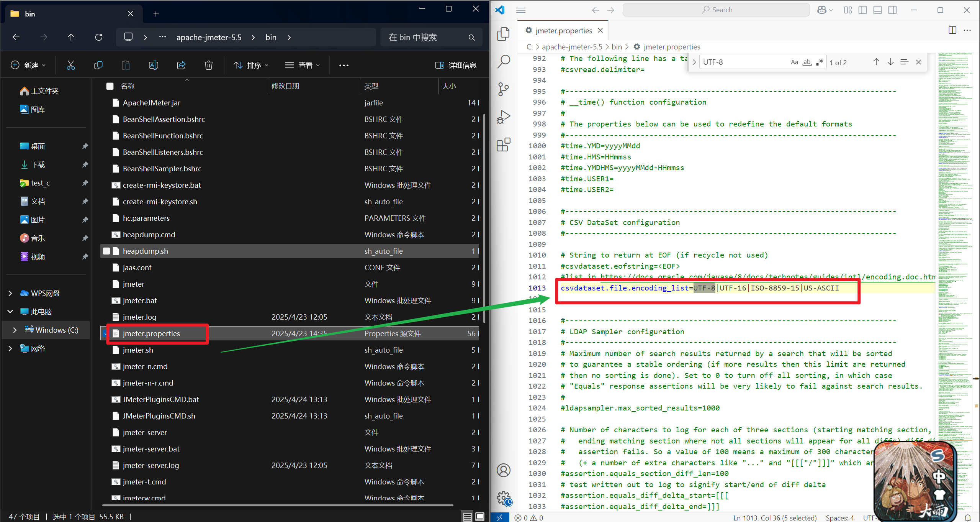Toggle Match Case in find widget
Image resolution: width=980 pixels, height=522 pixels.
pyautogui.click(x=794, y=62)
